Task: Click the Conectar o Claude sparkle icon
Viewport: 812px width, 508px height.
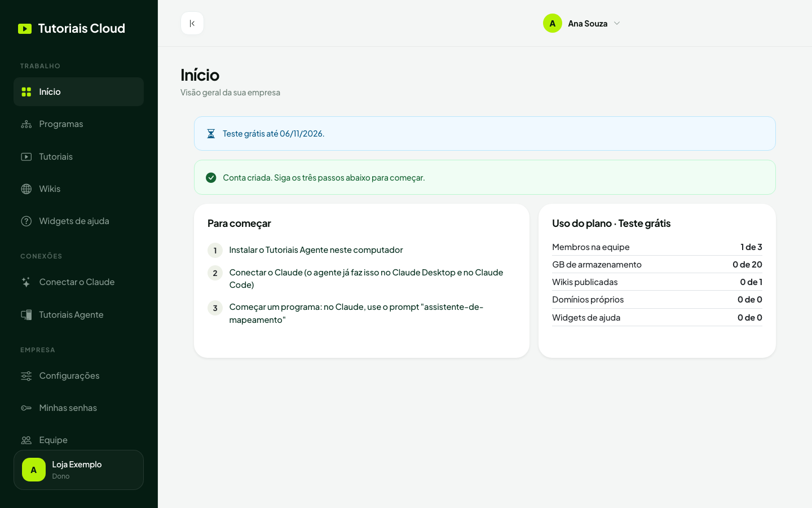Action: click(27, 282)
